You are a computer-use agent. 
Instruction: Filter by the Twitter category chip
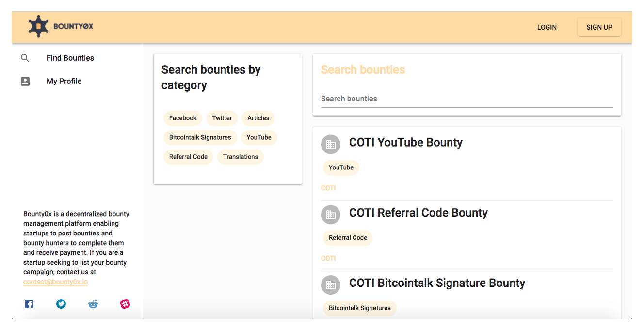click(222, 118)
